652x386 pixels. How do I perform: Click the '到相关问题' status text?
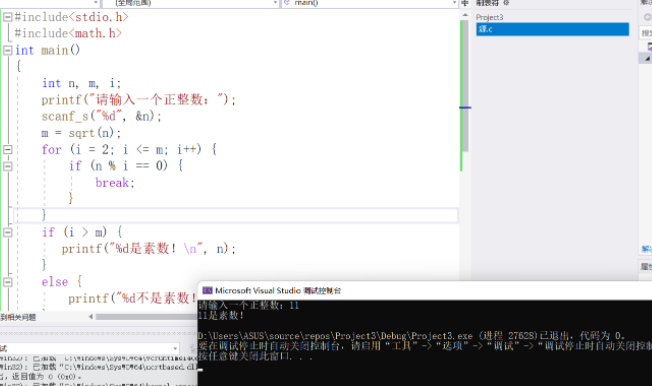pyautogui.click(x=18, y=317)
